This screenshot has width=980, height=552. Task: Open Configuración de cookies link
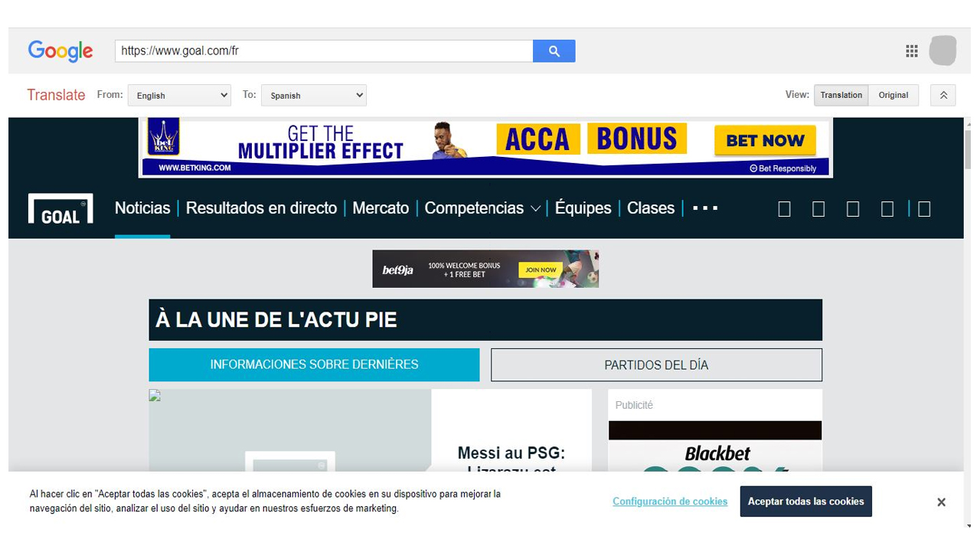coord(670,501)
